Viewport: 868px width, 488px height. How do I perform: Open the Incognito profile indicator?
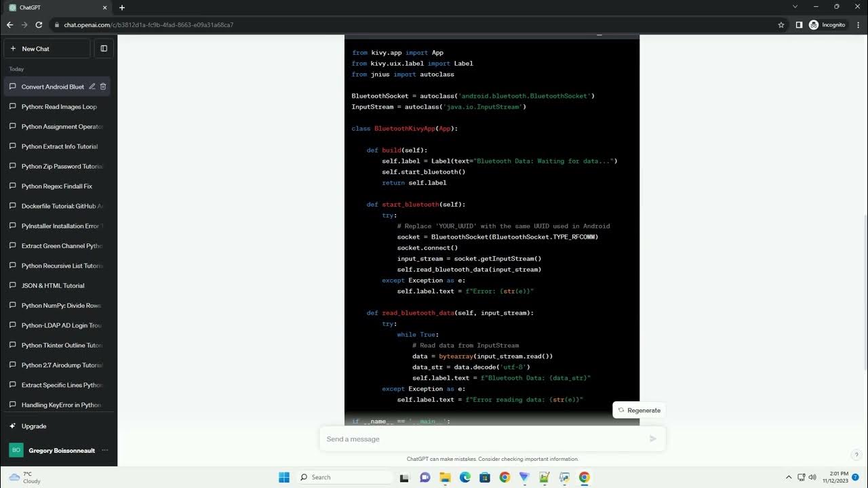click(827, 25)
